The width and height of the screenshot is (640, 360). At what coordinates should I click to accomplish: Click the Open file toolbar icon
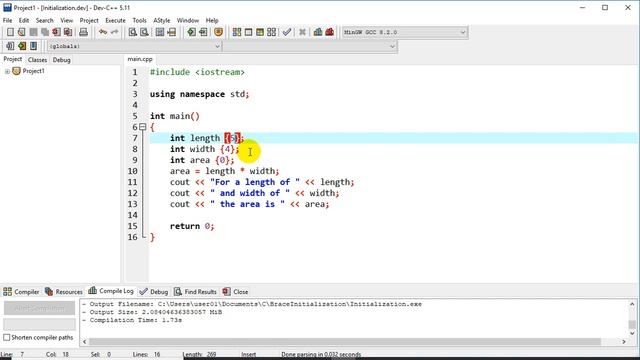pyautogui.click(x=22, y=32)
